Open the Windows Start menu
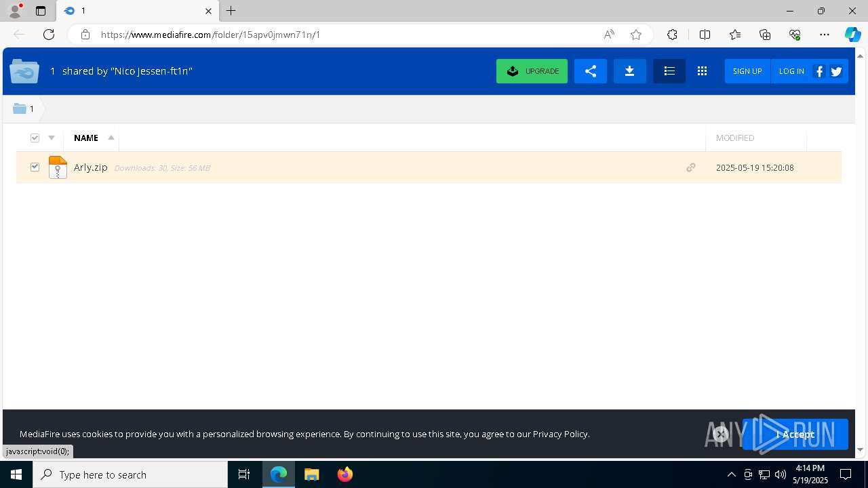This screenshot has width=868, height=488. (16, 474)
